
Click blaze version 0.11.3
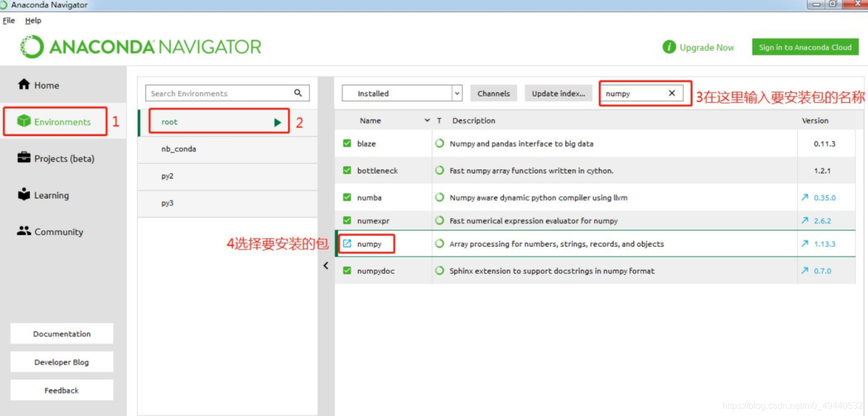824,144
